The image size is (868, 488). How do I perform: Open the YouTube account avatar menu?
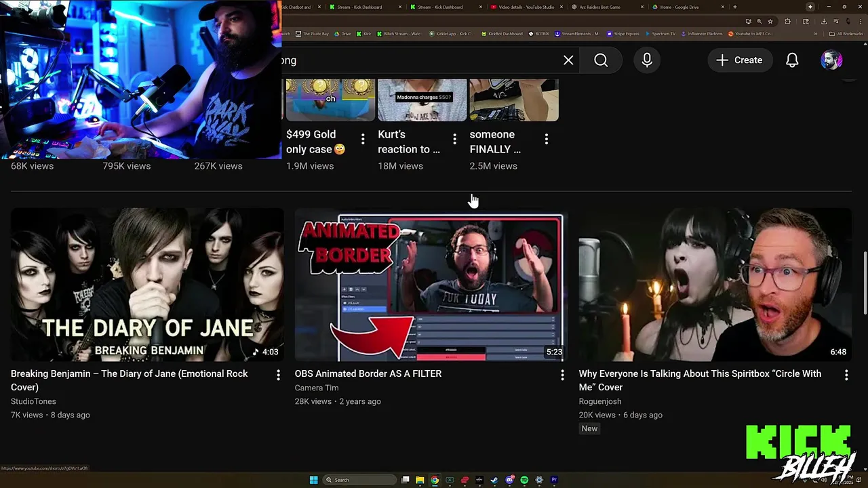pos(831,60)
